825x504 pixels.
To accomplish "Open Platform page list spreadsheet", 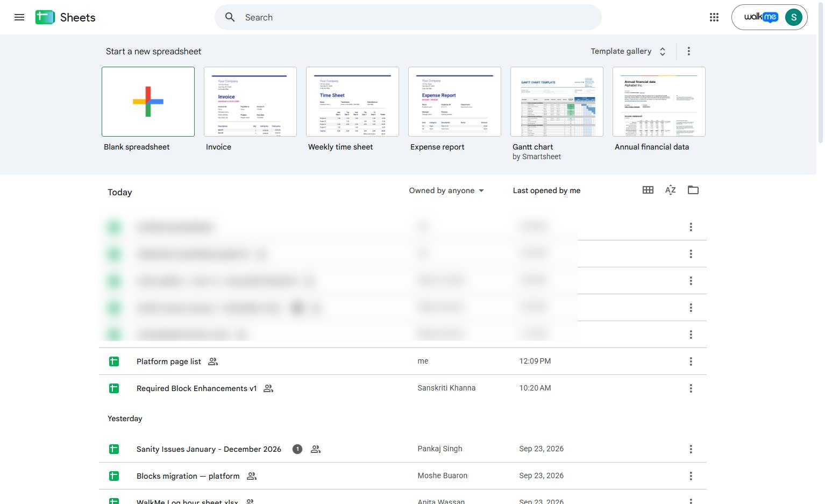I will (x=169, y=361).
